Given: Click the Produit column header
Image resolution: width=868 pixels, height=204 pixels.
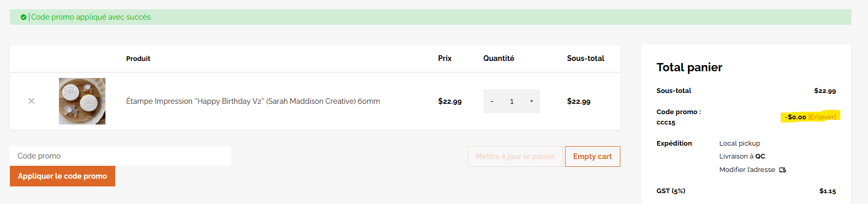Looking at the screenshot, I should tap(138, 58).
